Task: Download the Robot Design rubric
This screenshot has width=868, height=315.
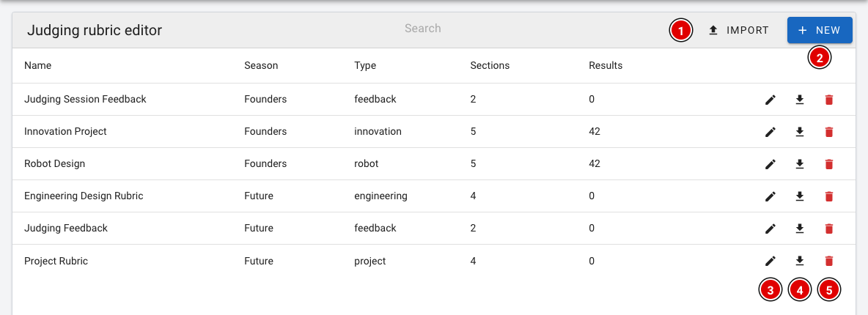Action: [799, 164]
